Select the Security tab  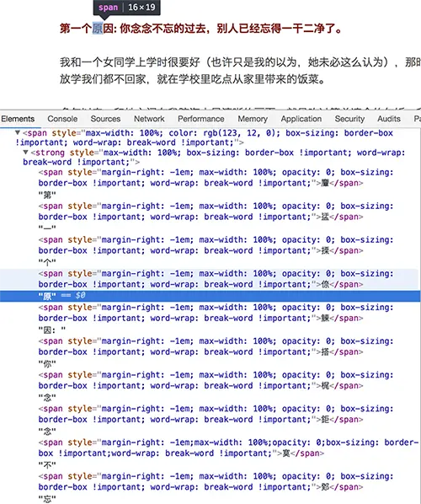pos(349,119)
